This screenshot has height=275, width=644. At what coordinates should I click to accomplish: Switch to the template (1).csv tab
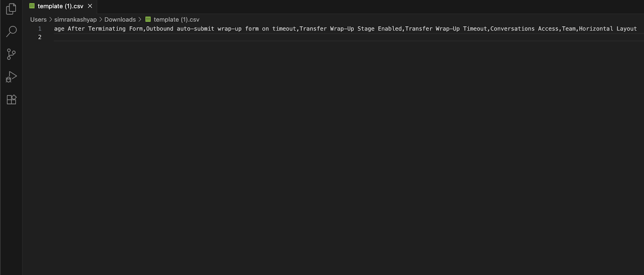coord(60,6)
